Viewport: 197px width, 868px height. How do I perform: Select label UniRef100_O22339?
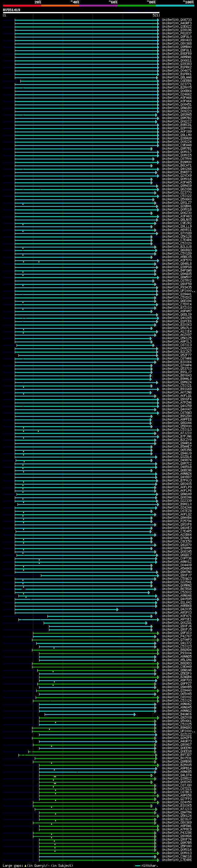coord(177,501)
